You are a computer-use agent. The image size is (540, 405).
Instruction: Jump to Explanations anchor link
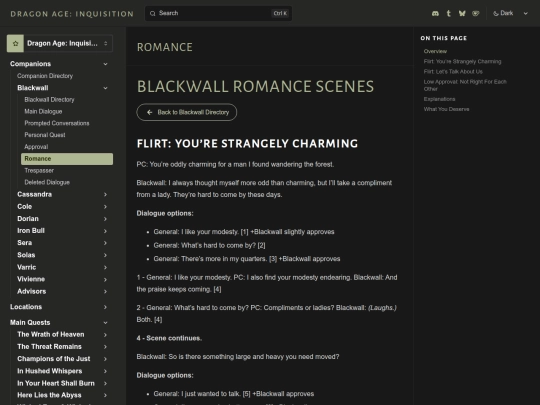439,99
